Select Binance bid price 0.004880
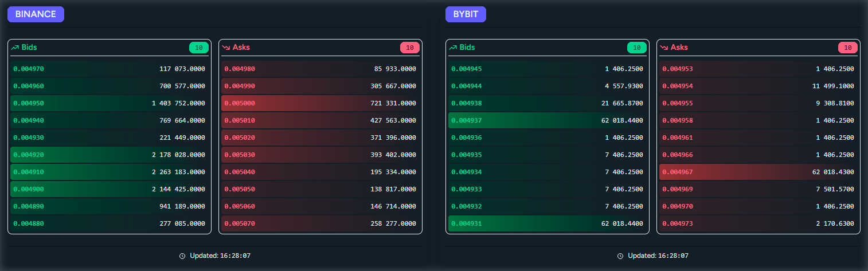 coord(29,223)
